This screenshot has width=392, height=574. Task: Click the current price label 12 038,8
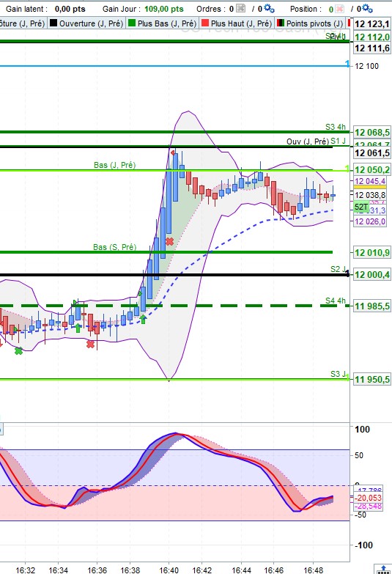click(370, 195)
